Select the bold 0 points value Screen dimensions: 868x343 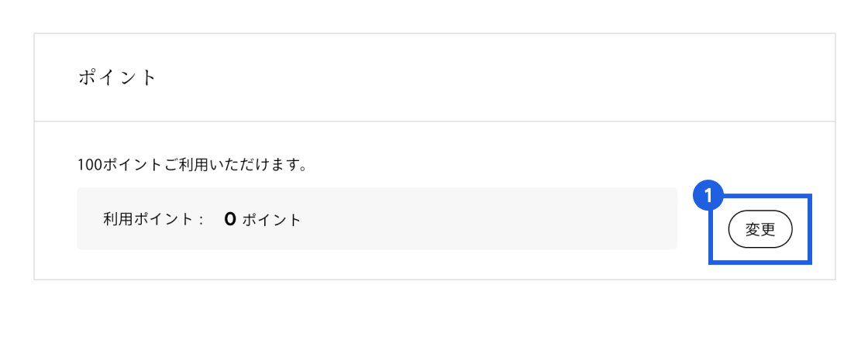229,219
